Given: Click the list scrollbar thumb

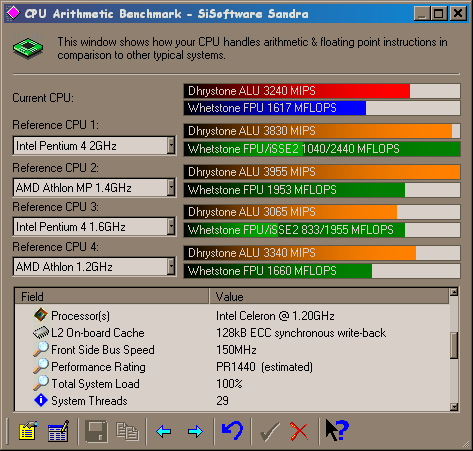Looking at the screenshot, I should 454,345.
